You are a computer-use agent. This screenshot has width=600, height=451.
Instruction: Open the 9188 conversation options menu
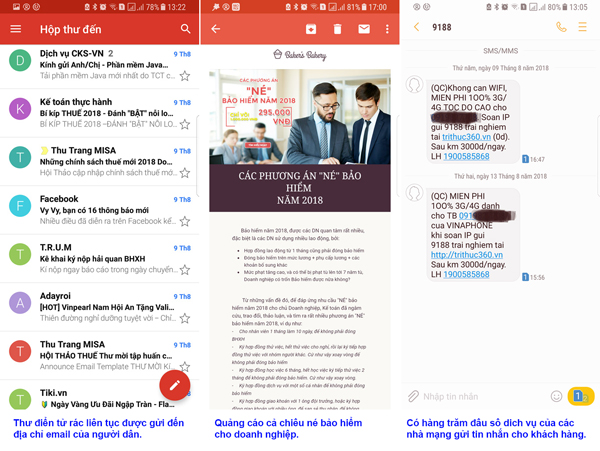(583, 27)
